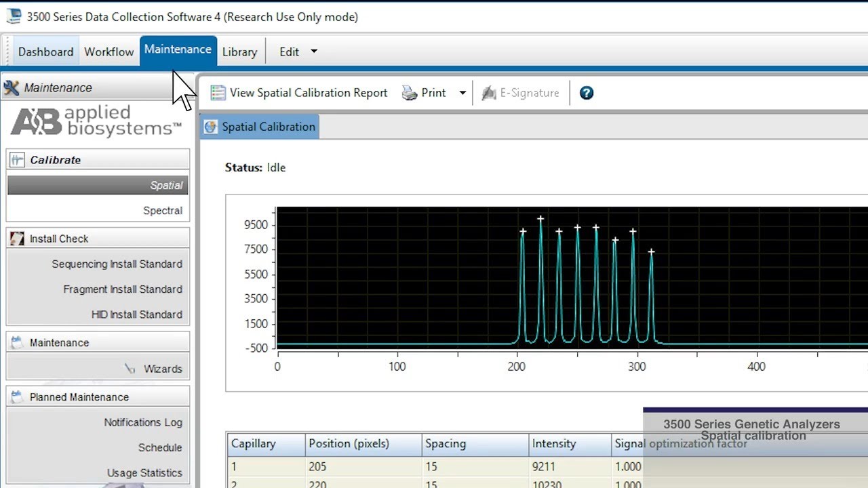Switch to the Workflow tab
868x488 pixels.
tap(108, 52)
